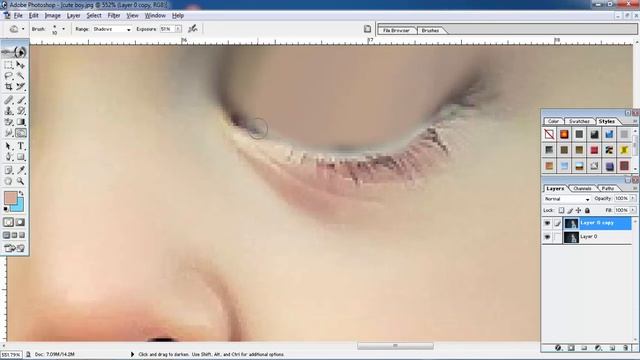
Task: Select the Eraser tool
Action: click(9, 122)
